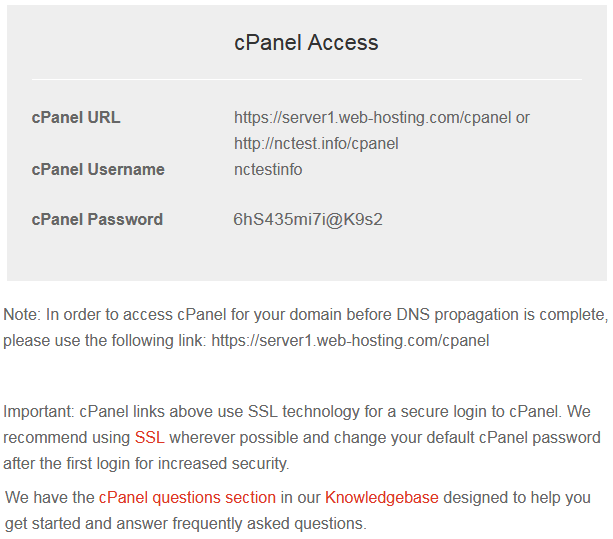This screenshot has height=539, width=613.
Task: Click the divider line under cPanel Access
Action: point(306,79)
